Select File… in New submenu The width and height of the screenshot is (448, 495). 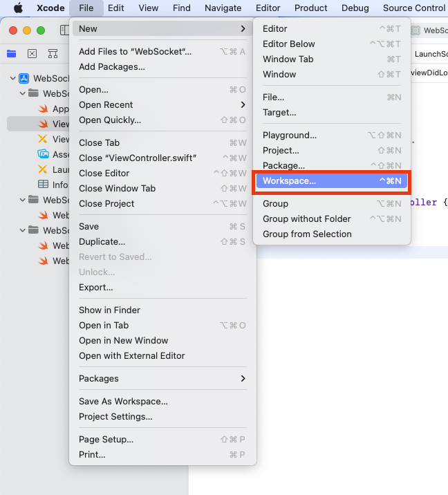(x=331, y=97)
